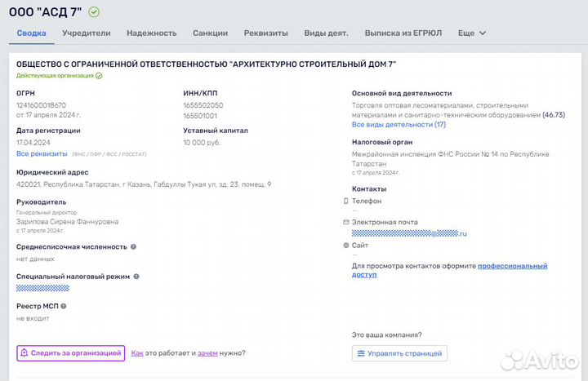Click the green verified checkmark beside ООО "АСД 7"
This screenshot has height=381, width=588.
click(94, 11)
